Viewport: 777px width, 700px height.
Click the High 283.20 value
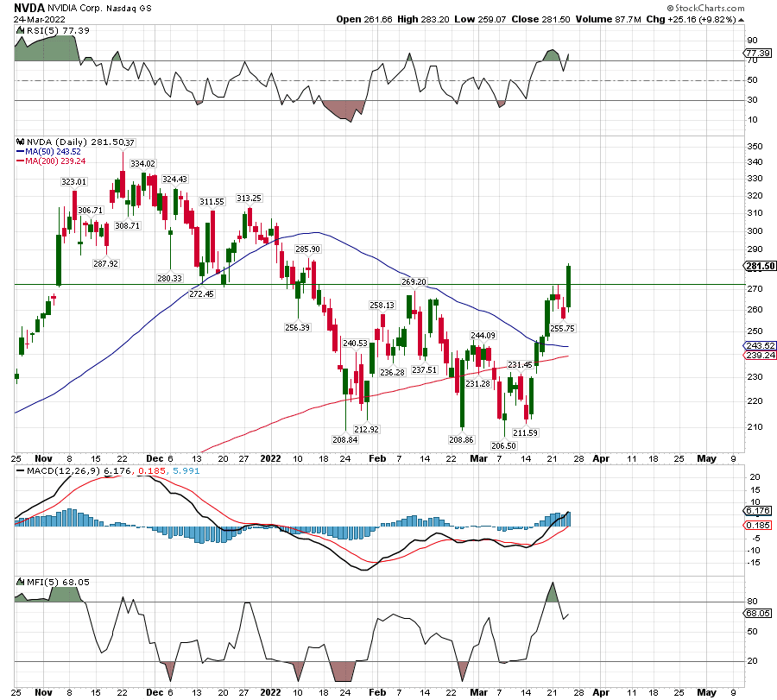(423, 19)
